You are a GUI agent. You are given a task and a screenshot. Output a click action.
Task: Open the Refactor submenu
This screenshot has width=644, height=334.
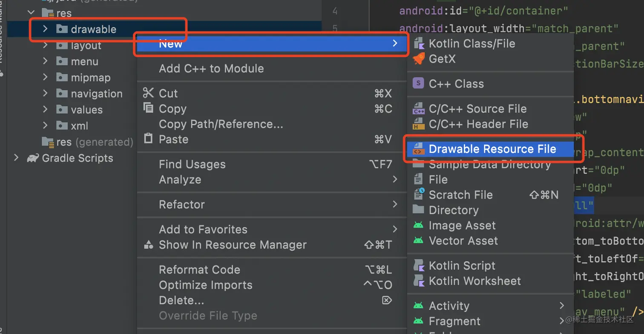coord(182,205)
